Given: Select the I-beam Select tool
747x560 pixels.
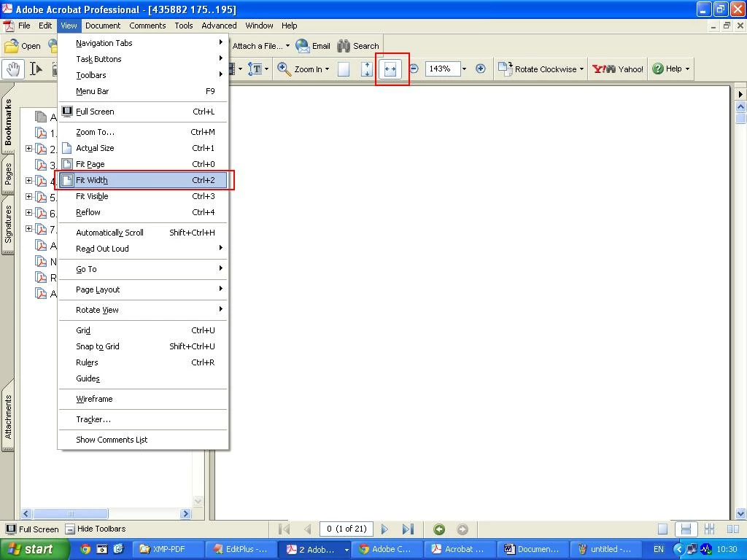Looking at the screenshot, I should pos(36,69).
